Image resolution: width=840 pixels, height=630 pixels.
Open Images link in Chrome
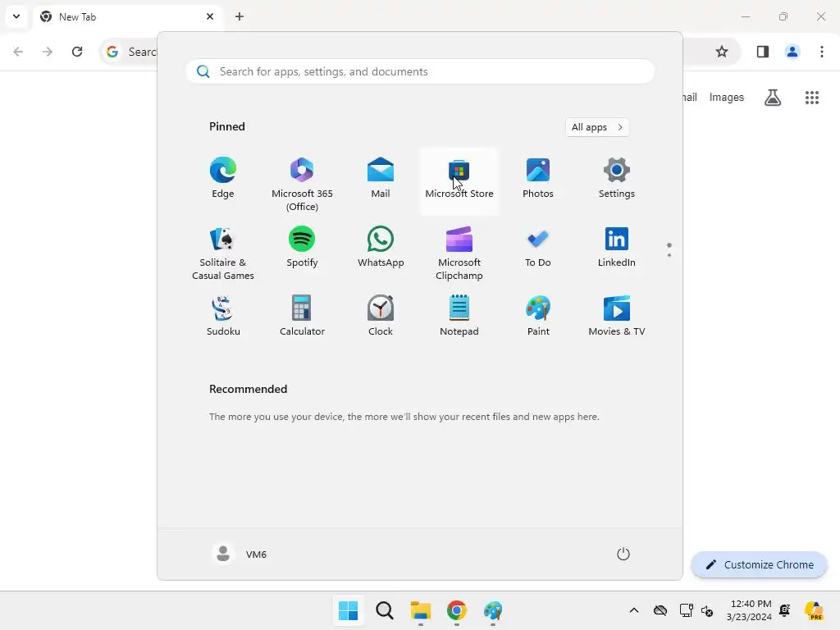pyautogui.click(x=727, y=98)
